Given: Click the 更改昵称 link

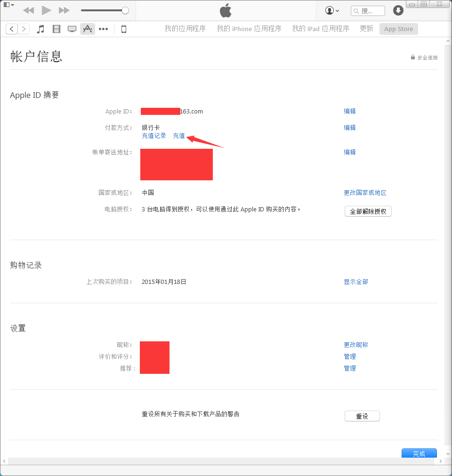Looking at the screenshot, I should [x=356, y=345].
